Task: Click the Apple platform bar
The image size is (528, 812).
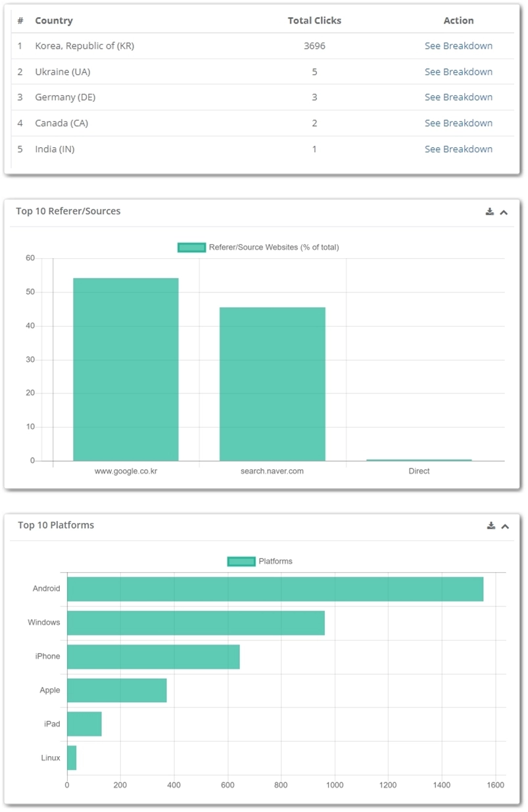Action: (117, 690)
